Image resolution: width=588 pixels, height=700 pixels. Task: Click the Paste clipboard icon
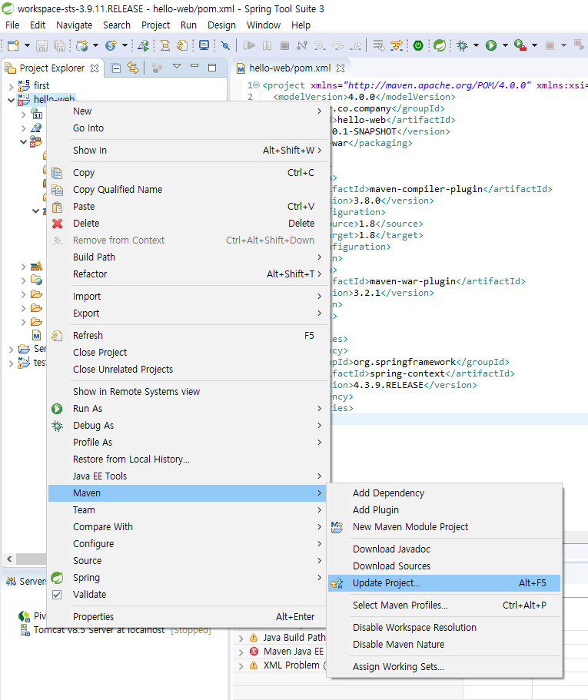(57, 207)
